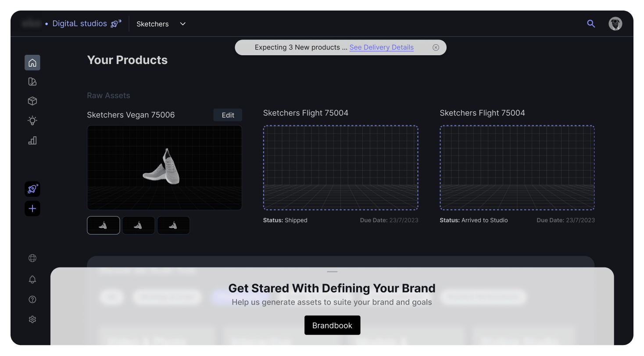This screenshot has width=644, height=356.
Task: Open the Brandbook button
Action: point(332,325)
